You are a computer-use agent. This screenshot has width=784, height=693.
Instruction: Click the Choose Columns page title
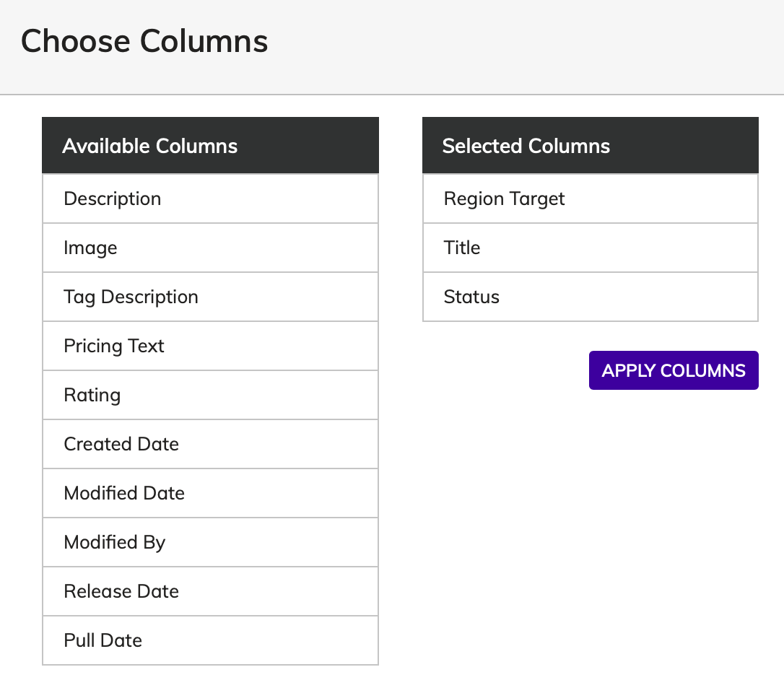(x=144, y=41)
